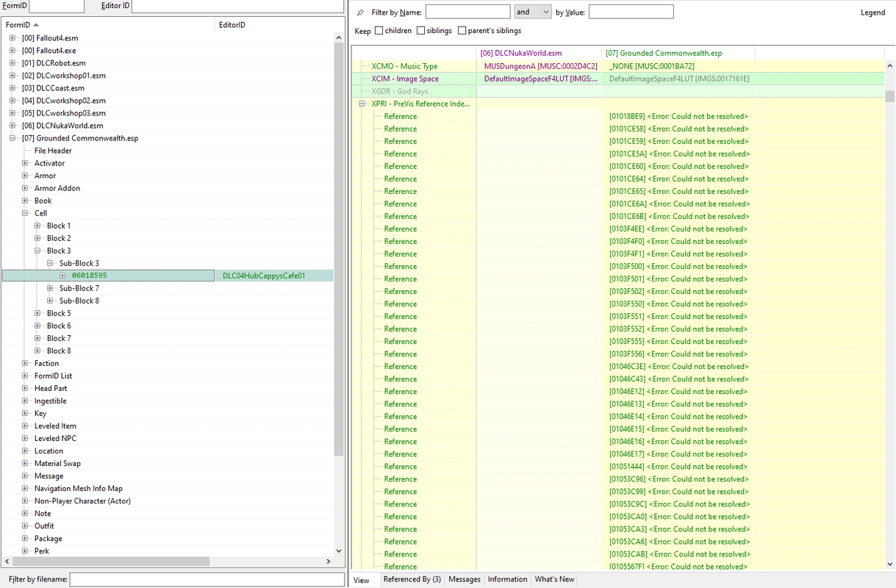
Task: Open the Information tab
Action: click(507, 579)
